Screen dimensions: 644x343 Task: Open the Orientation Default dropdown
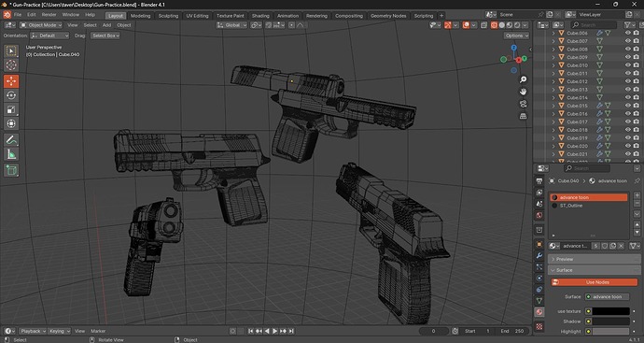point(49,36)
